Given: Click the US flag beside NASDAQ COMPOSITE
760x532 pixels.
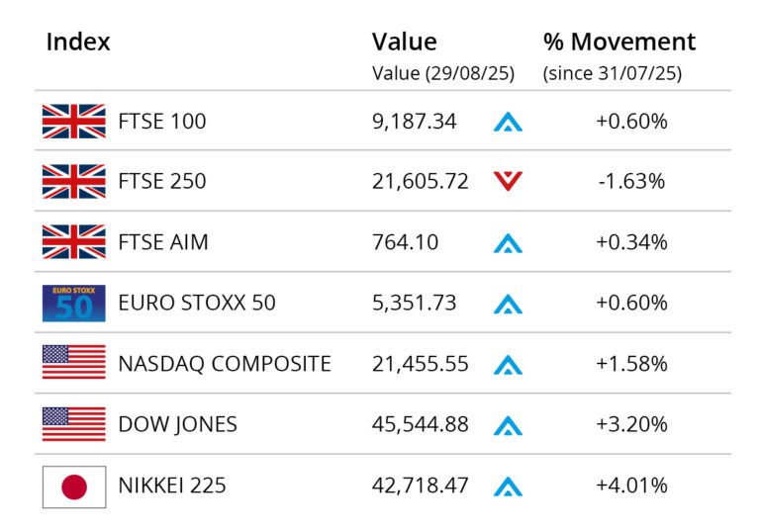Looking at the screenshot, I should coord(73,363).
